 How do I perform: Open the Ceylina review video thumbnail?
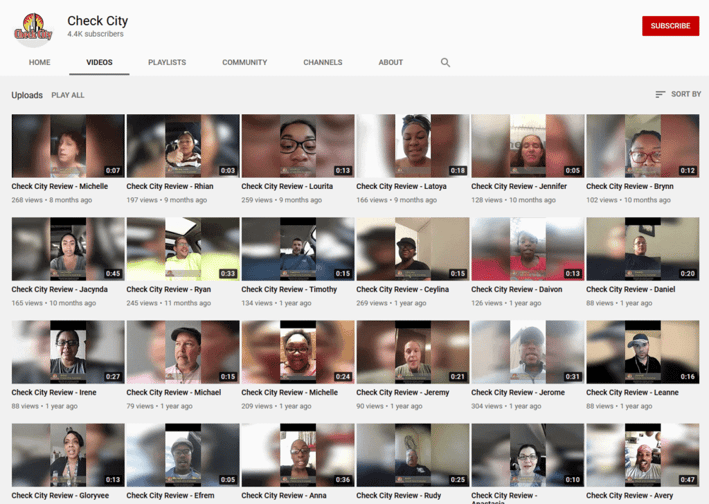click(412, 249)
